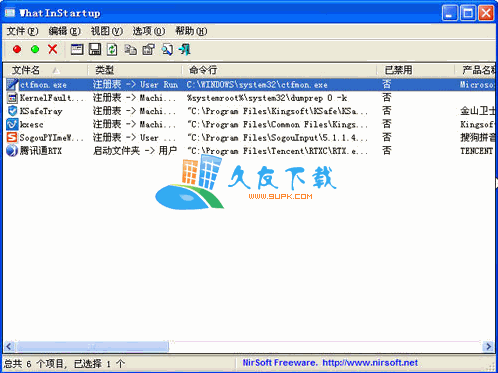498x373 pixels.
Task: Click the horizontal scrollbar right arrow
Action: coord(488,347)
